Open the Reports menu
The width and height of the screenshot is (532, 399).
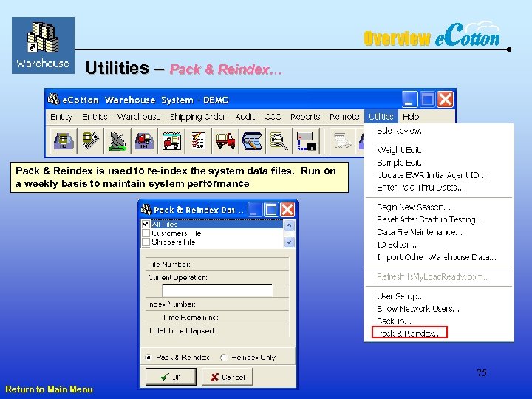pyautogui.click(x=305, y=117)
